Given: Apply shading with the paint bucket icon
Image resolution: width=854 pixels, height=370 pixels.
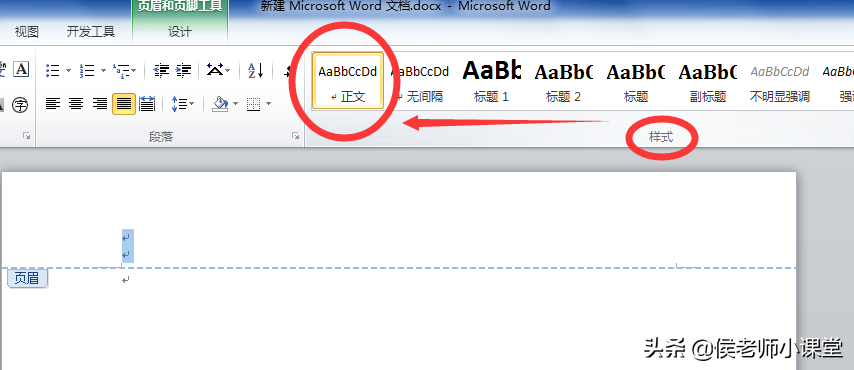Looking at the screenshot, I should point(221,104).
